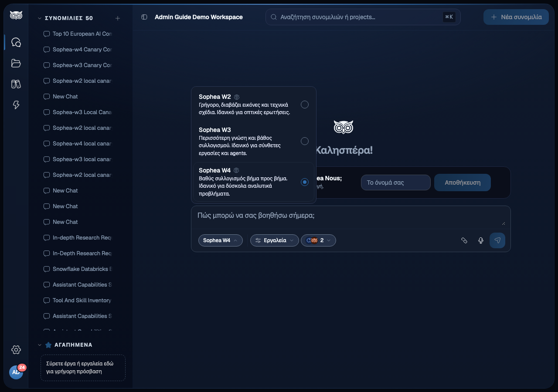The image size is (558, 392).
Task: Click the message box asking Πώς μπορώ να σας βοηθήσω
Action: [351, 217]
